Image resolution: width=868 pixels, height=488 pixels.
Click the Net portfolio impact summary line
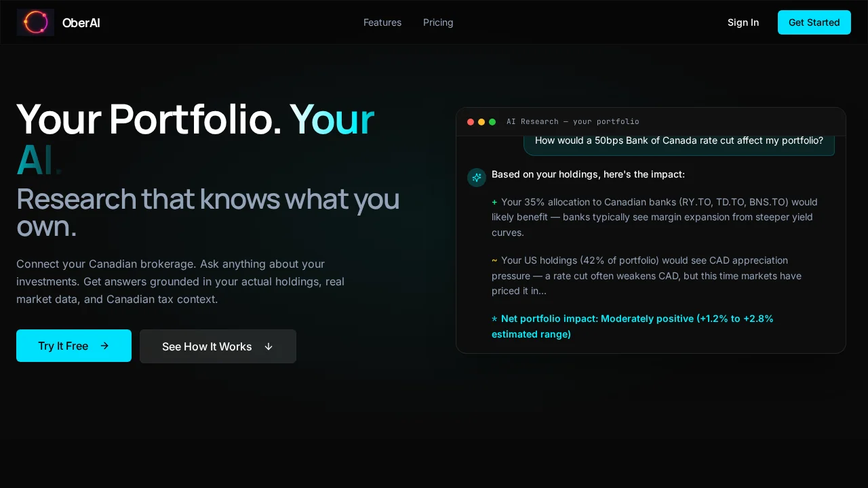632,326
